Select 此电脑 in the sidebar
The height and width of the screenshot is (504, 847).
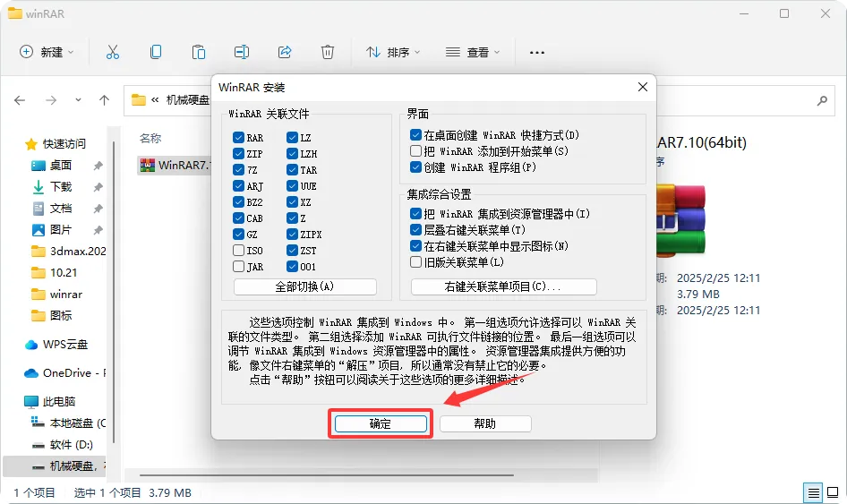[50, 402]
